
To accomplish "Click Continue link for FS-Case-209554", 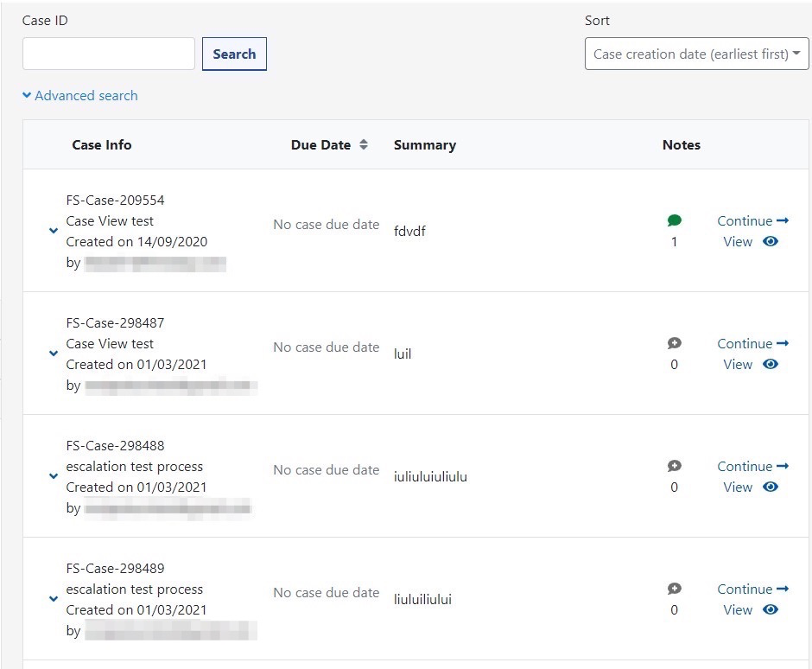I will click(x=744, y=221).
